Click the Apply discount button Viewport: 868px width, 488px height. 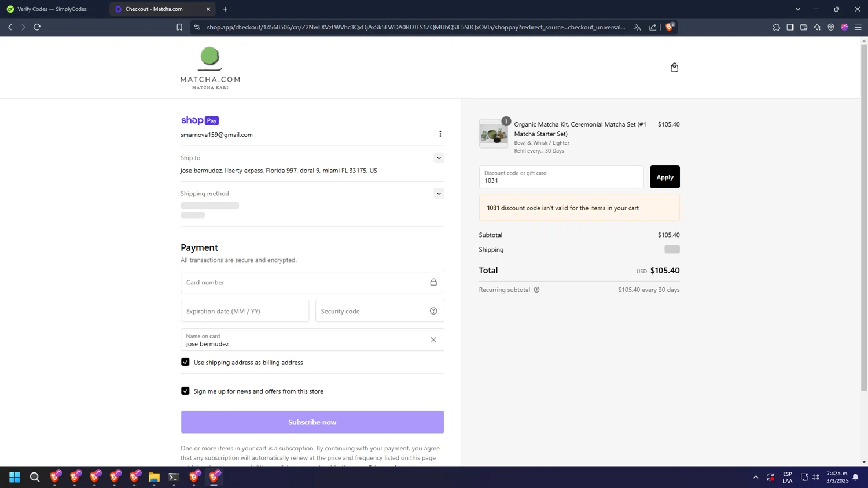point(664,177)
